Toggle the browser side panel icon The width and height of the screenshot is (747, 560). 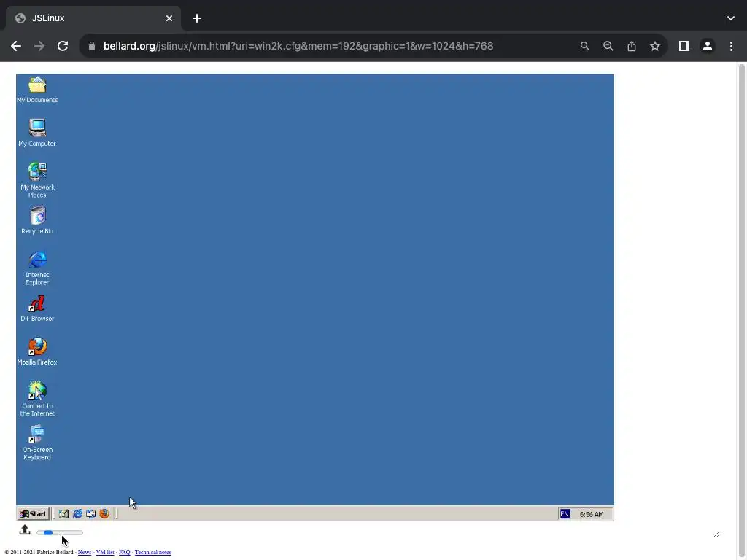pyautogui.click(x=684, y=46)
